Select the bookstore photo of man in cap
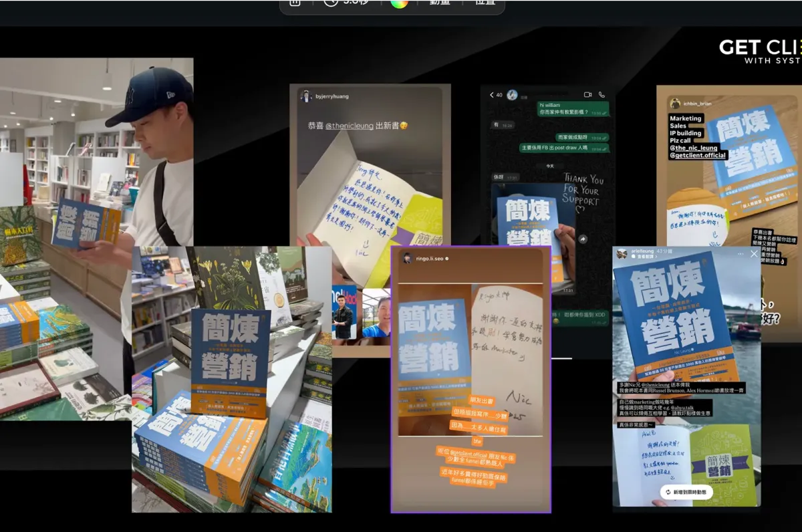The width and height of the screenshot is (802, 532). click(96, 239)
